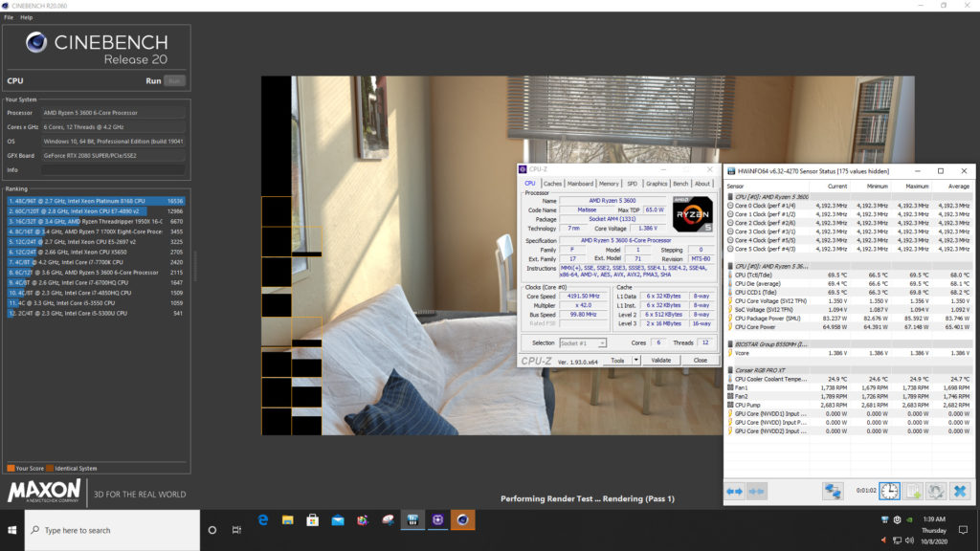Select the Vcore sensor row in HWiNFO
The height and width of the screenshot is (551, 980).
(849, 353)
